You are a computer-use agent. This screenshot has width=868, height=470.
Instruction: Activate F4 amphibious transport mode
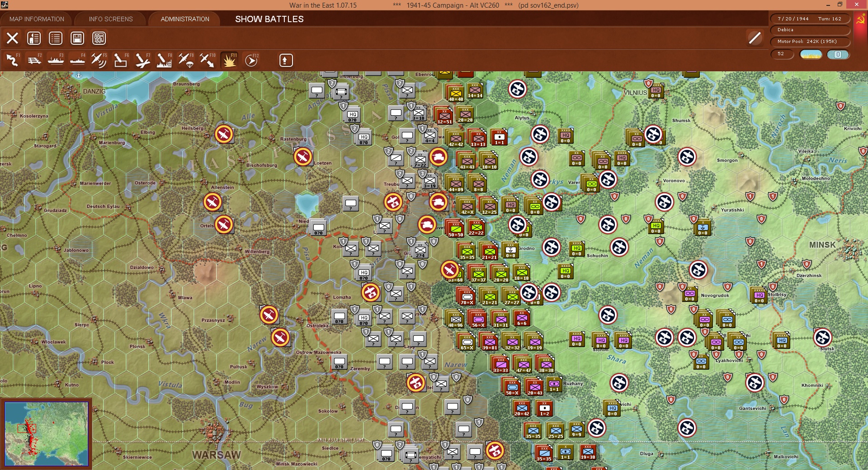77,60
